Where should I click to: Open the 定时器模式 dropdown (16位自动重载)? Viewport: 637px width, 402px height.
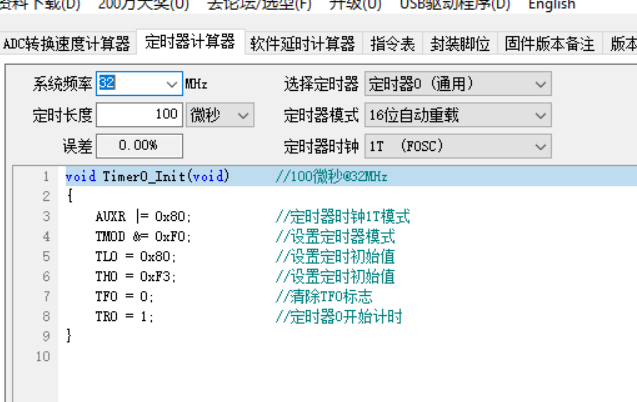(458, 115)
